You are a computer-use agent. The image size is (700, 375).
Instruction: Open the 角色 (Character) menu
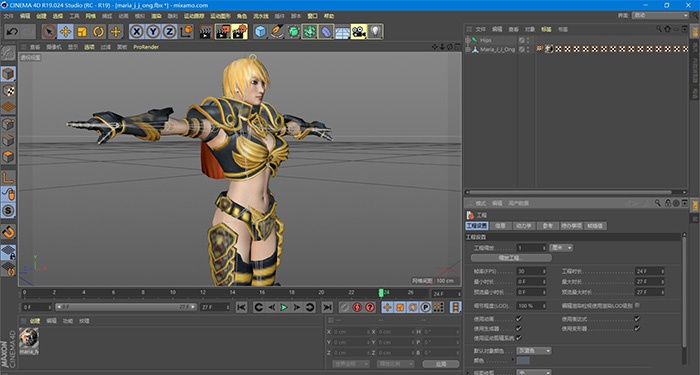pyautogui.click(x=242, y=16)
